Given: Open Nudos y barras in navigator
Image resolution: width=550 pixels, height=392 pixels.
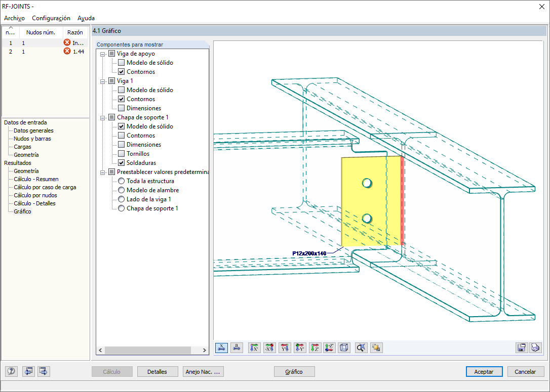Looking at the screenshot, I should pyautogui.click(x=32, y=139).
